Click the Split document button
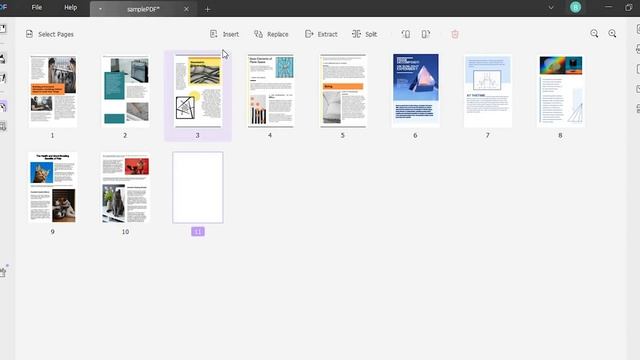 click(364, 34)
